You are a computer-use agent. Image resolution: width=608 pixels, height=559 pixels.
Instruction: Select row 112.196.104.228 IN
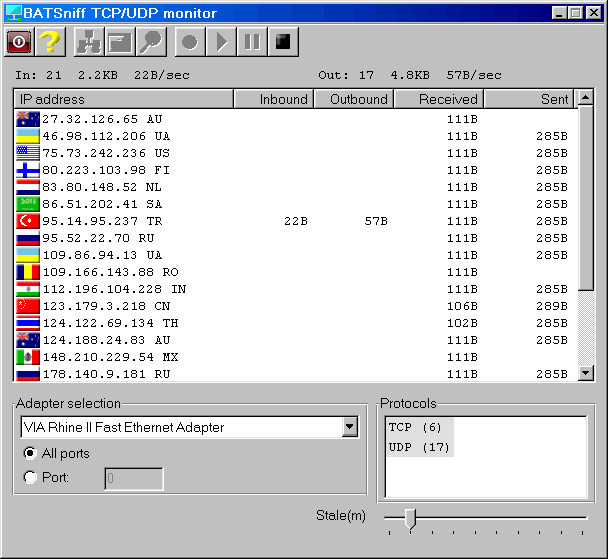click(x=296, y=289)
